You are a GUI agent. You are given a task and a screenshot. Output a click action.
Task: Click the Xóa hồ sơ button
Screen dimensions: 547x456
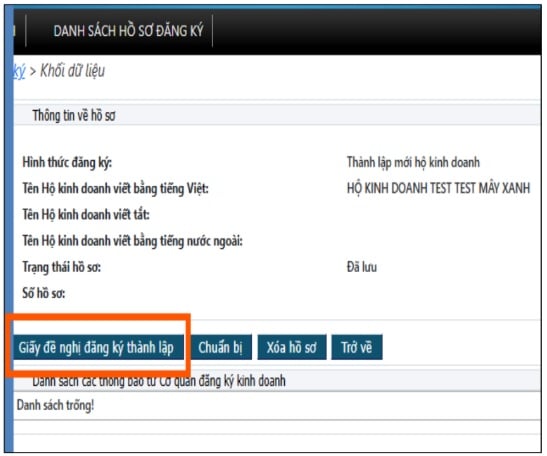pyautogui.click(x=292, y=347)
